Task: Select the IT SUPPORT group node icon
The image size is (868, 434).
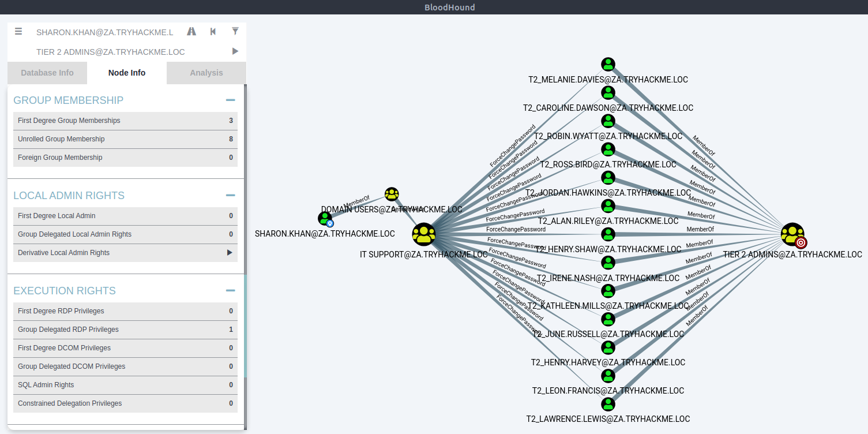Action: click(423, 234)
